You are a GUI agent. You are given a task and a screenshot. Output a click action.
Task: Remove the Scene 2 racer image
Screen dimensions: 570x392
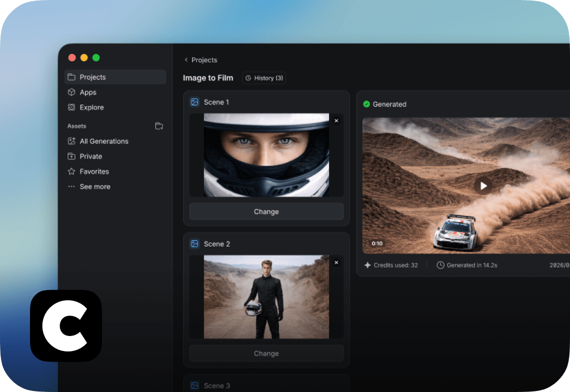(x=336, y=262)
